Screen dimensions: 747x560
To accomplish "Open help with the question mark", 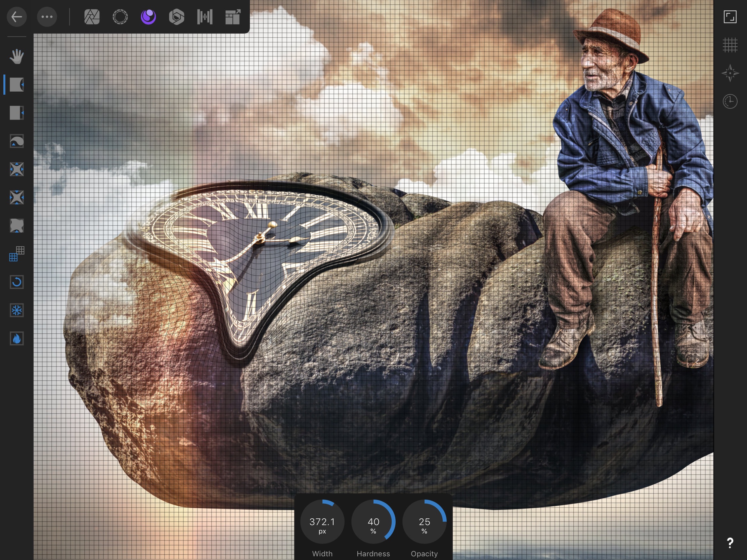I will click(x=730, y=543).
